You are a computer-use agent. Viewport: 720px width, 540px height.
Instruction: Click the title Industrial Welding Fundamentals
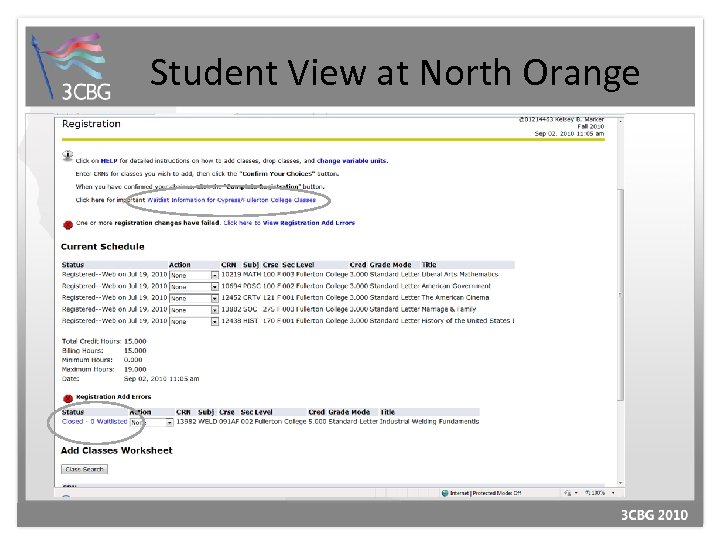coord(429,421)
